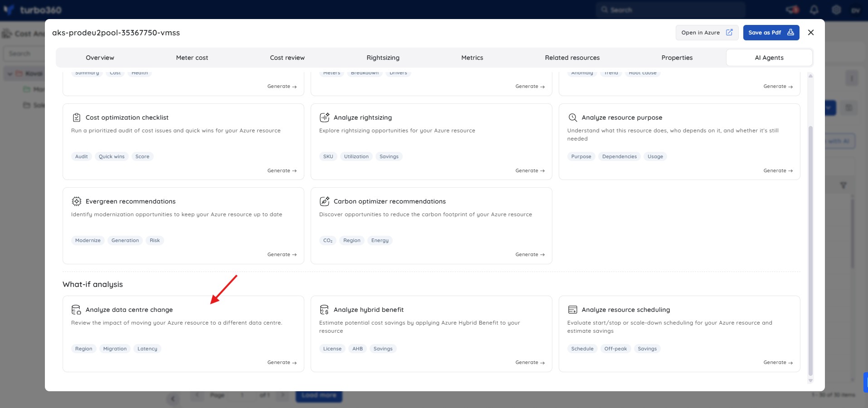Open settings gear in top bar
This screenshot has height=408, width=868.
tap(836, 10)
